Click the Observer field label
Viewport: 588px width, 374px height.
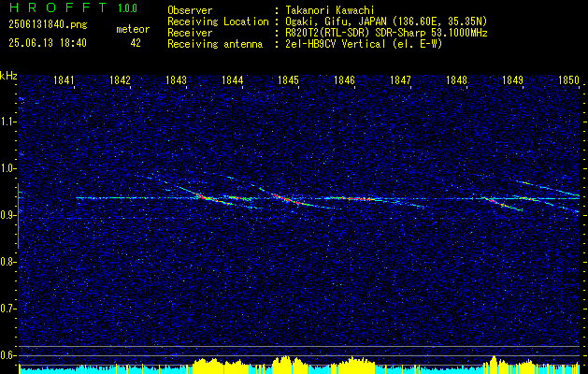[x=190, y=10]
